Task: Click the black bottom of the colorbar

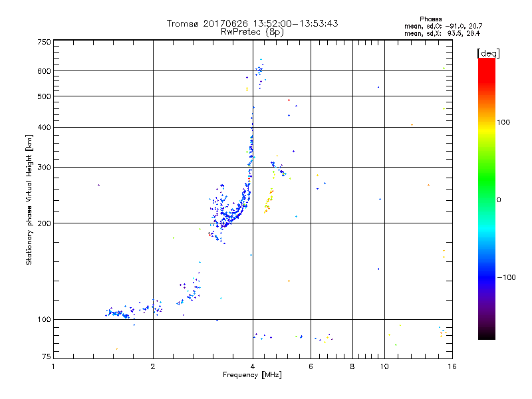Action: (487, 334)
